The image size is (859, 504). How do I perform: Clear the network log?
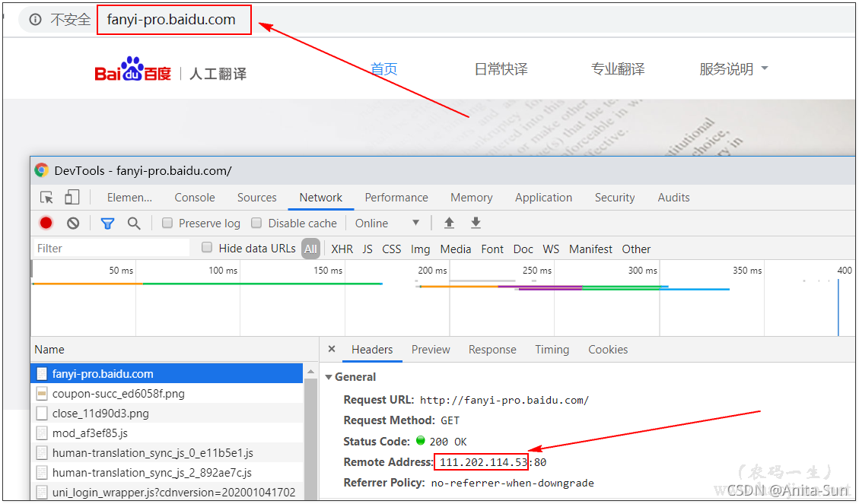73,223
